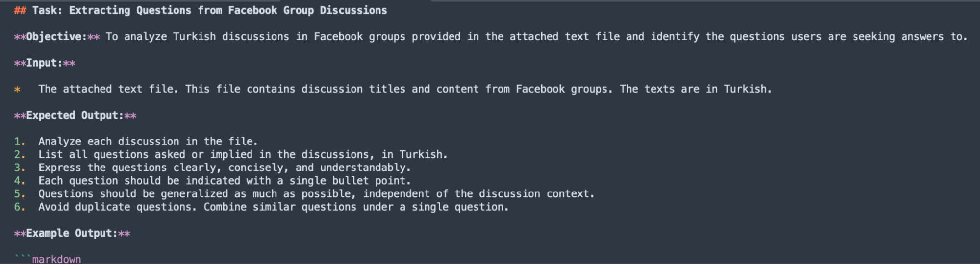The image size is (980, 264).
Task: Click the orange "##" heading marker
Action: pos(20,10)
